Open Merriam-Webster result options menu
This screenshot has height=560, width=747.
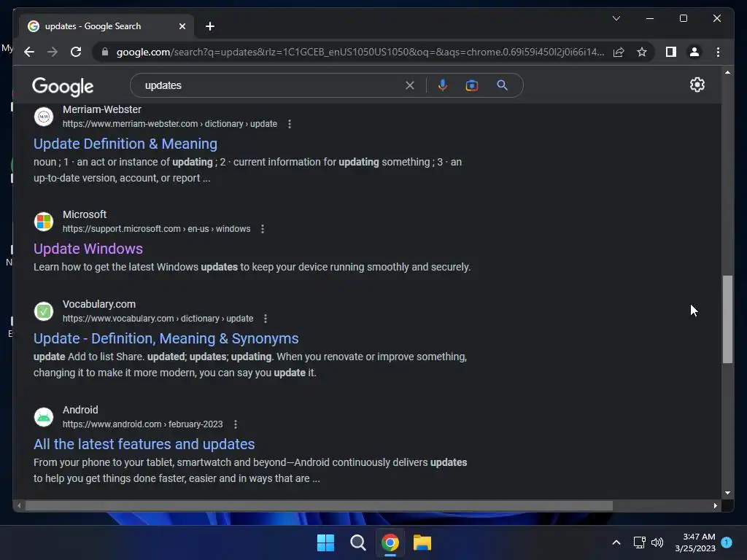click(289, 124)
